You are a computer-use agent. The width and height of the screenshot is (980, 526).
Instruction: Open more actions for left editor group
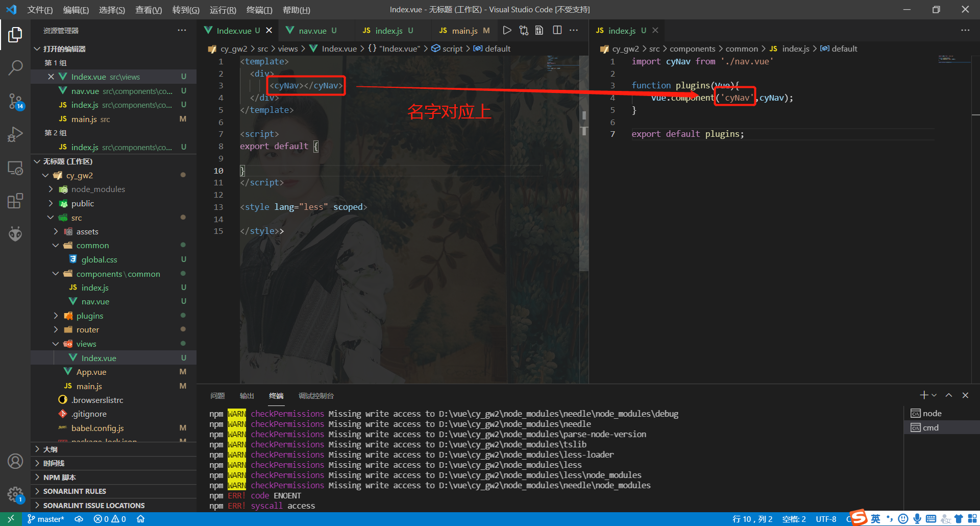click(x=574, y=31)
